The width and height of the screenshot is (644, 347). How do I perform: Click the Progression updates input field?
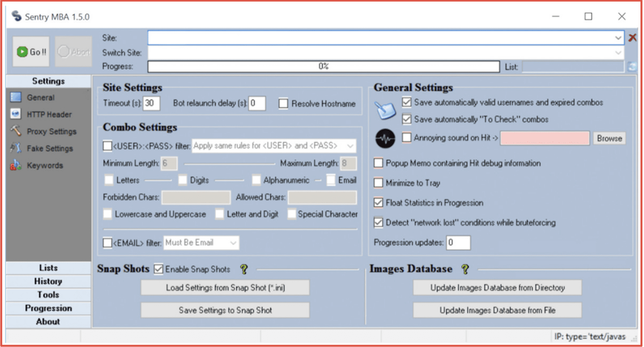pos(458,243)
